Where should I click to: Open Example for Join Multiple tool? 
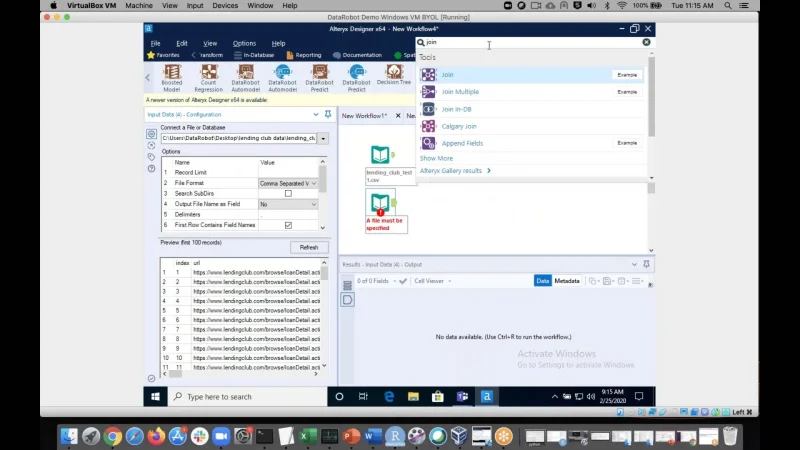point(627,92)
